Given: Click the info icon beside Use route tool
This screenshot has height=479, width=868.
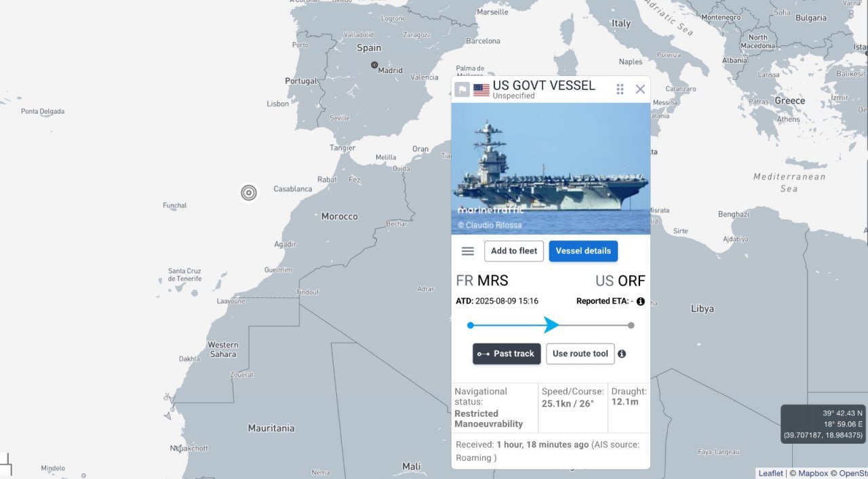Looking at the screenshot, I should click(622, 354).
